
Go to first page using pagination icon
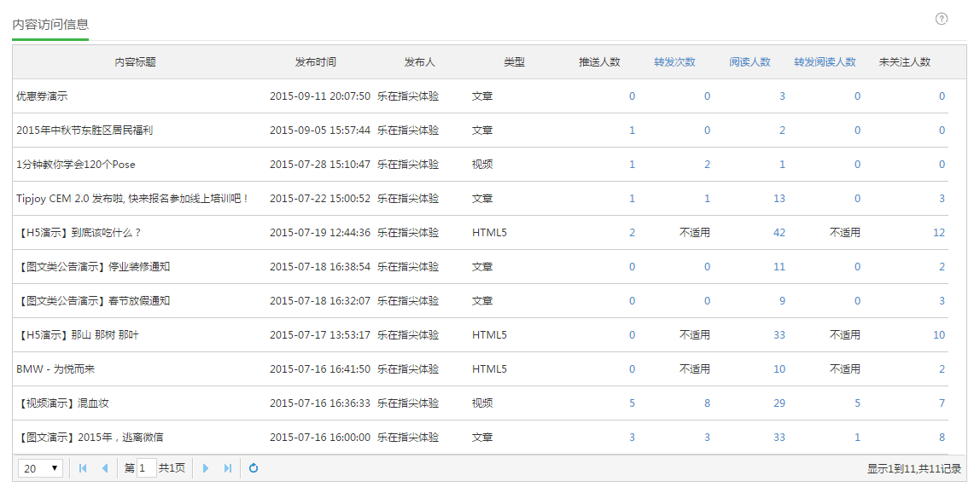[x=83, y=468]
